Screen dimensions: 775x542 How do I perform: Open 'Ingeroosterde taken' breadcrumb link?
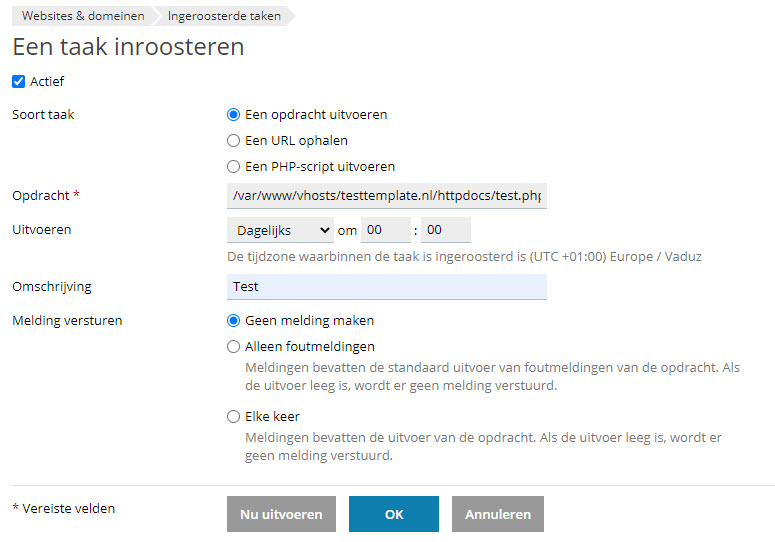(x=224, y=16)
